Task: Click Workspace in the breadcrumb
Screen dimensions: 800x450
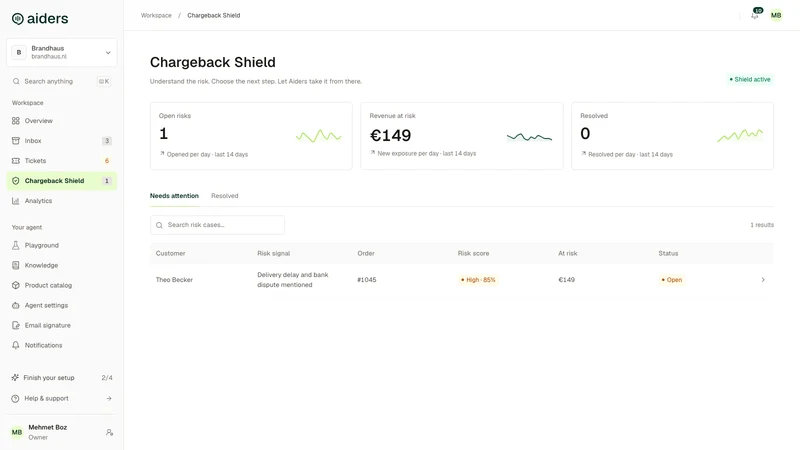Action: (x=156, y=15)
